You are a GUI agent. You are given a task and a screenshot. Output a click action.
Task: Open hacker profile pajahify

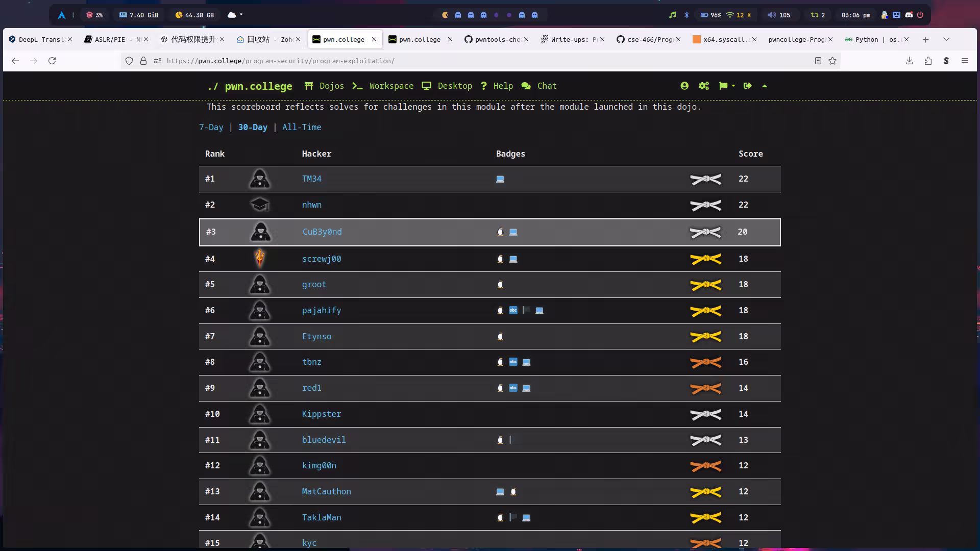click(321, 310)
